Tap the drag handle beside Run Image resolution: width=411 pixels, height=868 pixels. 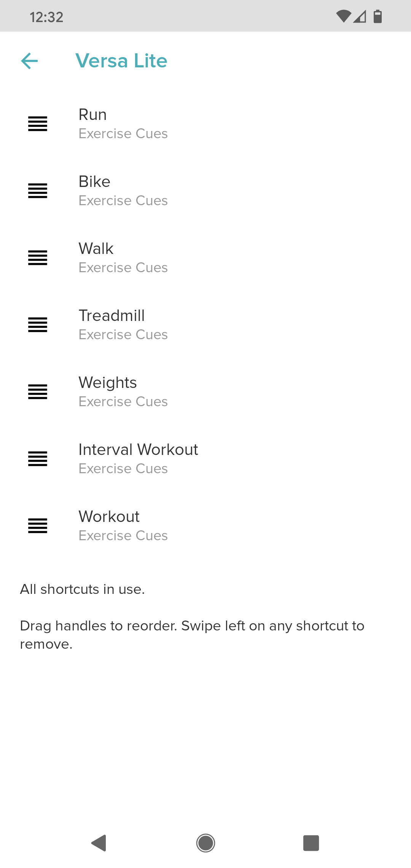point(38,124)
